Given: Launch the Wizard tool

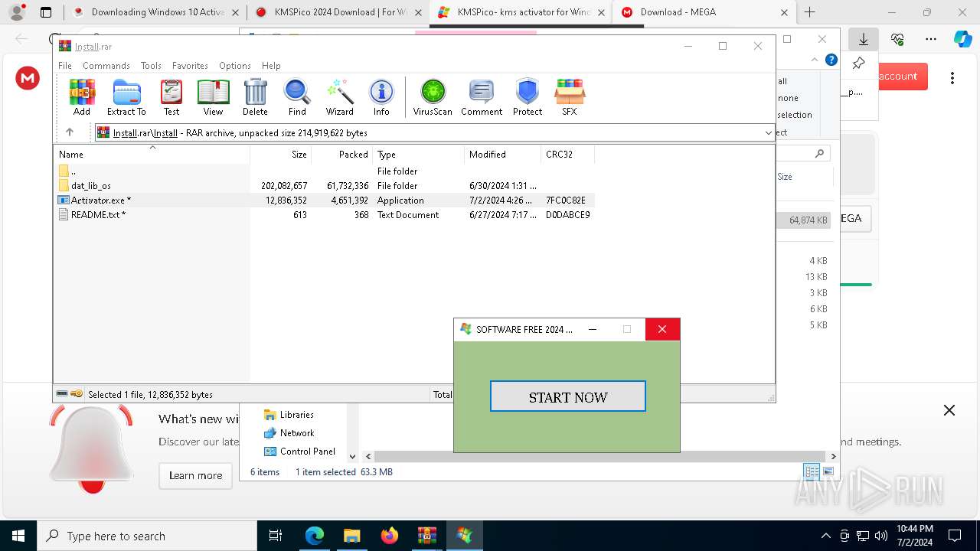Looking at the screenshot, I should click(340, 97).
